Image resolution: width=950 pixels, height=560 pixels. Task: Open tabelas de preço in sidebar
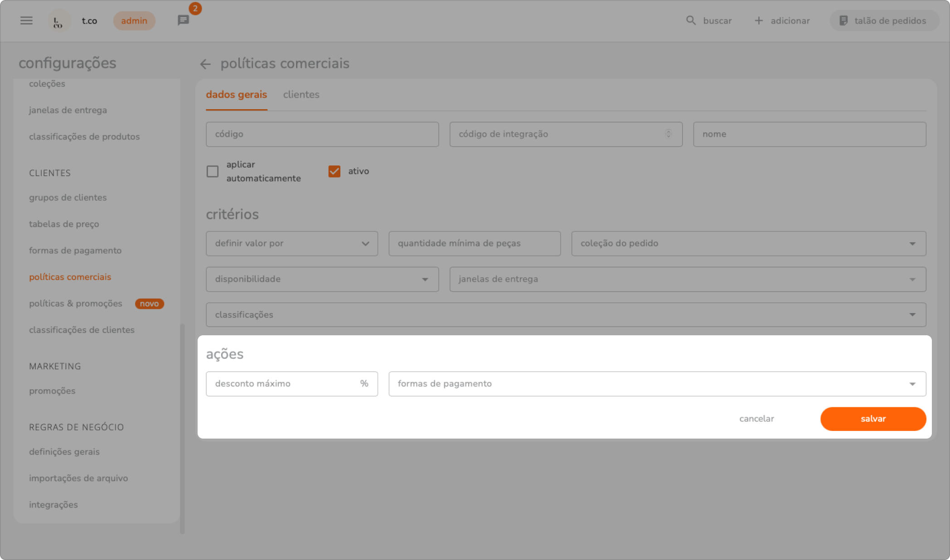pos(64,224)
